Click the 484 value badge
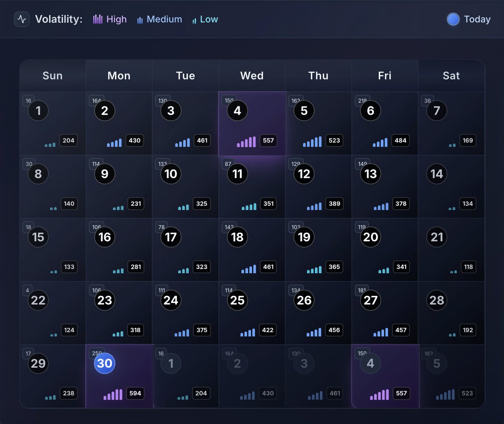Screen dimensions: 504x424 coord(401,140)
